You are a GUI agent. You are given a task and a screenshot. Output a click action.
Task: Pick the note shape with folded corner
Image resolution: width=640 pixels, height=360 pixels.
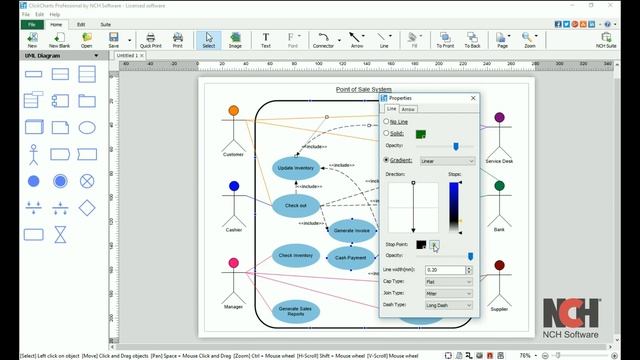tap(60, 128)
